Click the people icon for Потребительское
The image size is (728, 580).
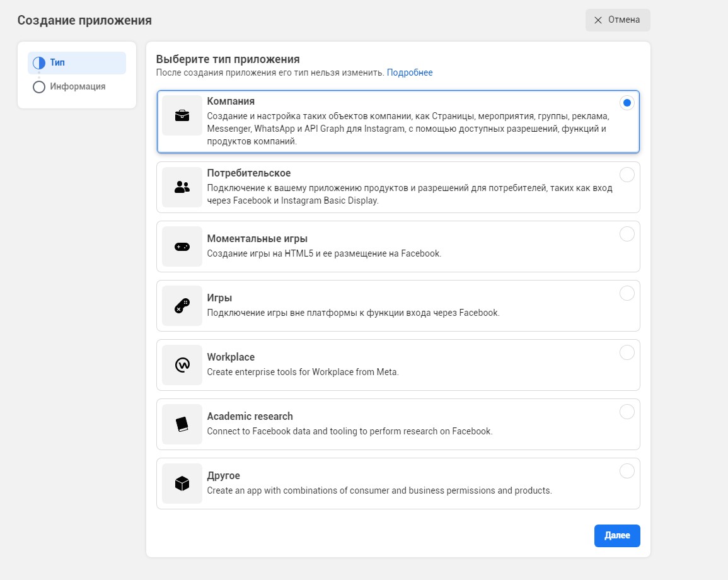[x=182, y=187]
